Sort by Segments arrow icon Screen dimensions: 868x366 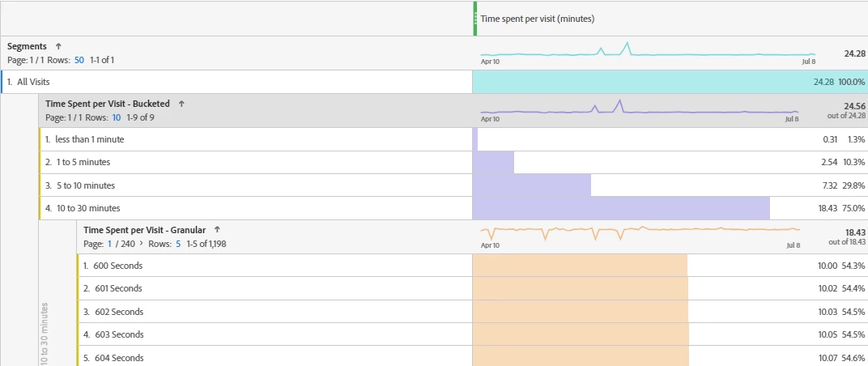(x=58, y=47)
